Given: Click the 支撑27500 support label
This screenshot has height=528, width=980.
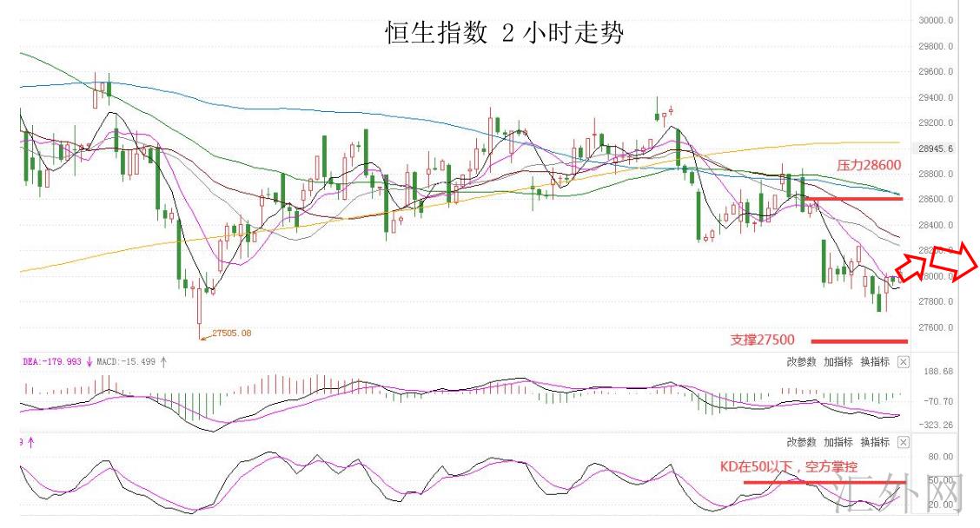Looking at the screenshot, I should pyautogui.click(x=762, y=340).
